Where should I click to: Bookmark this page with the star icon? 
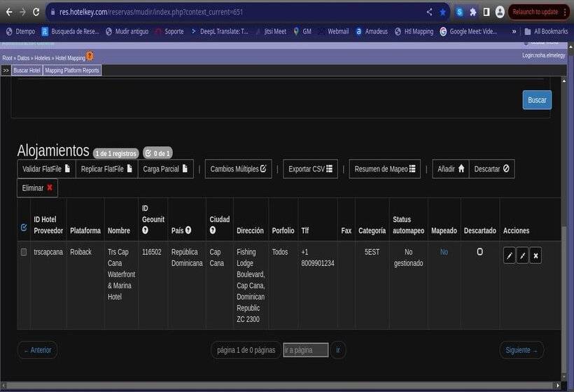[442, 12]
